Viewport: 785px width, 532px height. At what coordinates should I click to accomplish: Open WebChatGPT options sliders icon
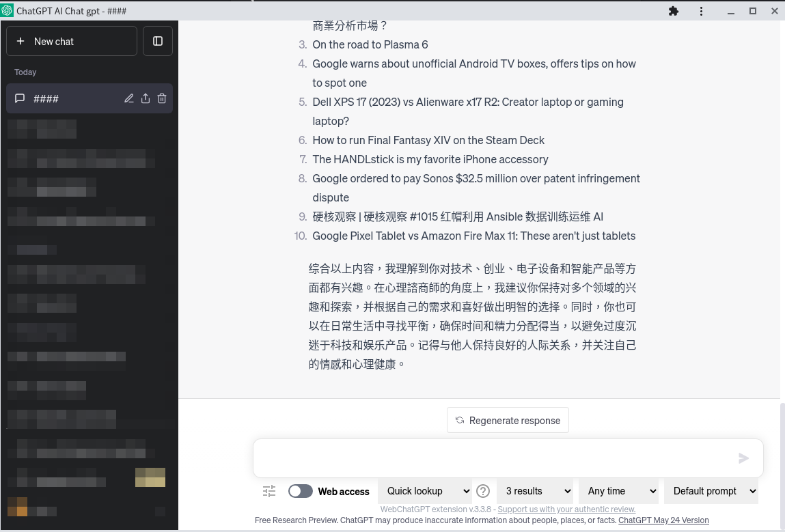[269, 491]
